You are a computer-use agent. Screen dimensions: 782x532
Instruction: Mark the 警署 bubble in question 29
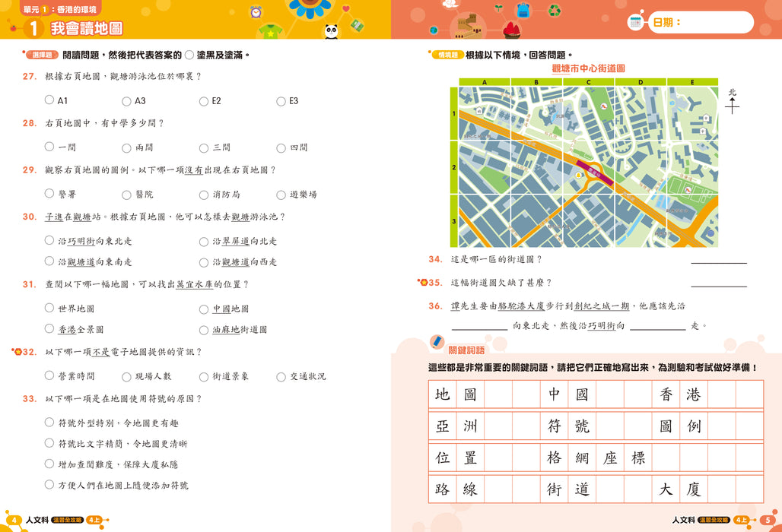coord(49,193)
